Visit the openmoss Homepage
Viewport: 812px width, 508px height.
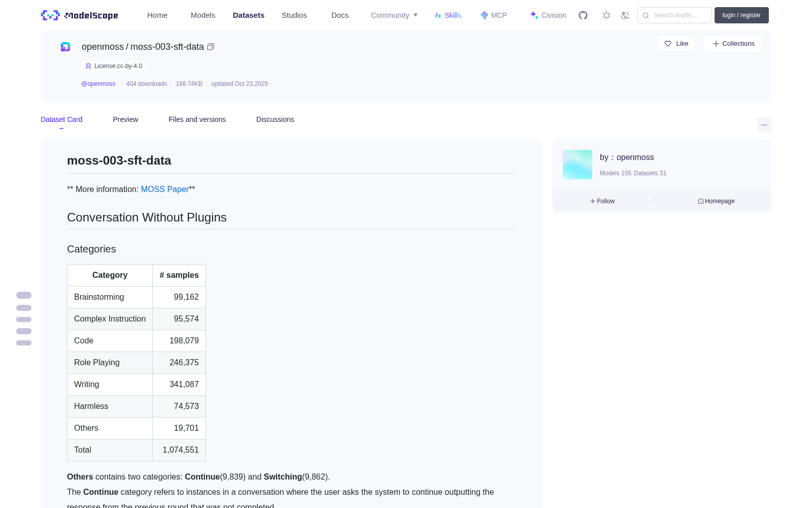716,201
